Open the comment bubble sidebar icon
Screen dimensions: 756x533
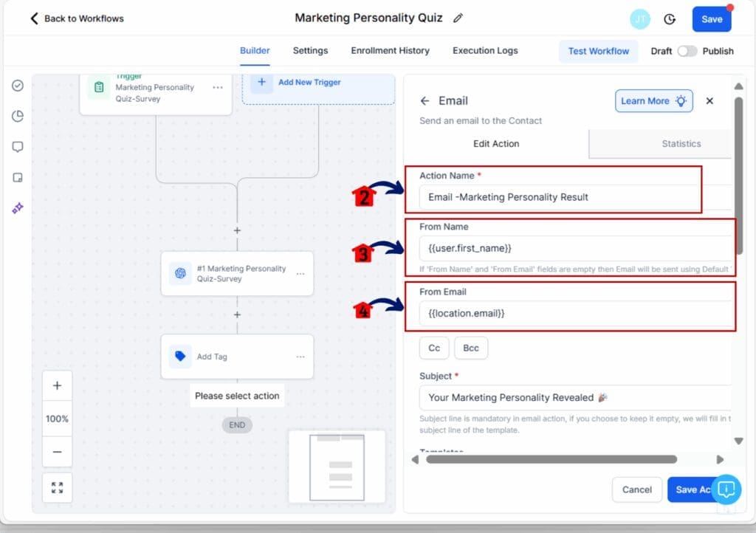[x=18, y=147]
